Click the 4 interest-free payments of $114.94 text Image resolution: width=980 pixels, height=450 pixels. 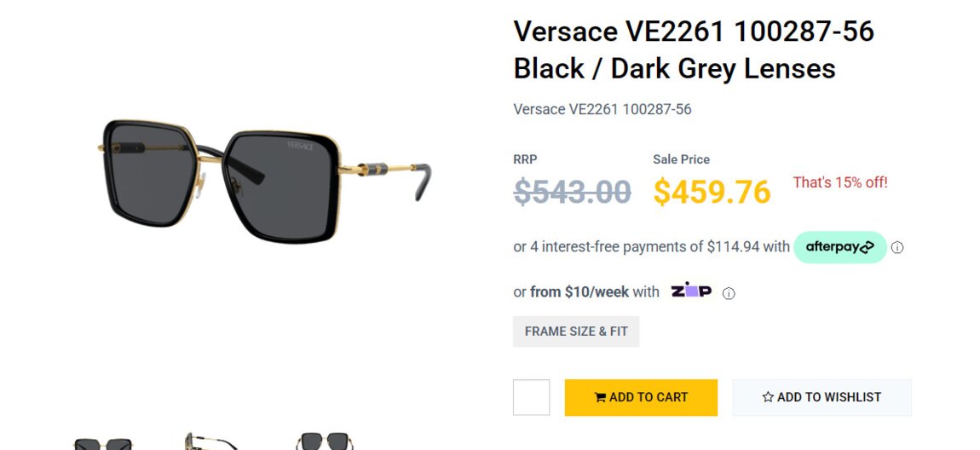[651, 247]
